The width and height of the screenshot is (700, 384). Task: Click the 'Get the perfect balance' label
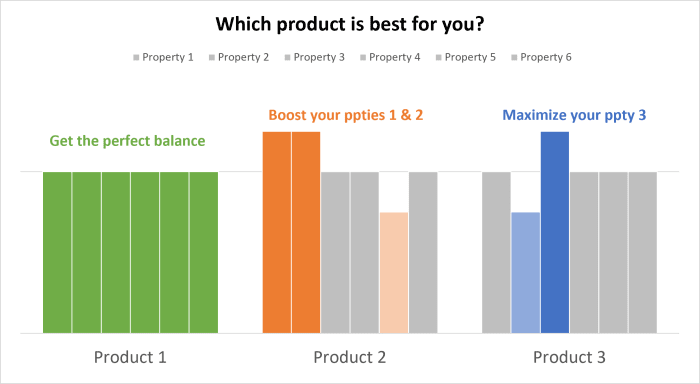pos(127,141)
